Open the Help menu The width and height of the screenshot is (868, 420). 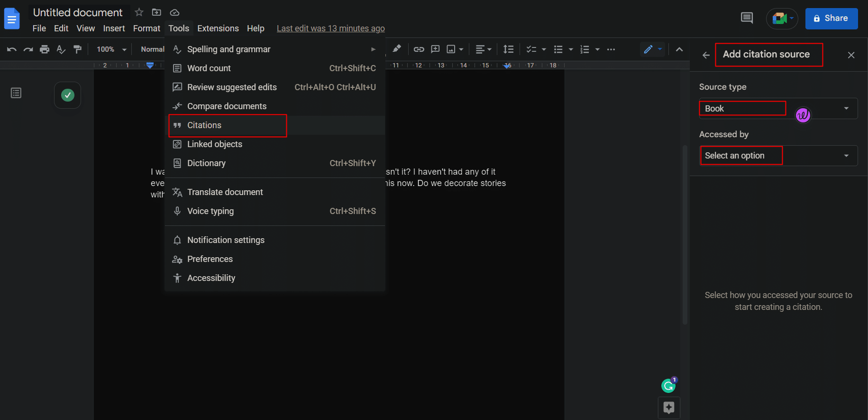click(256, 28)
